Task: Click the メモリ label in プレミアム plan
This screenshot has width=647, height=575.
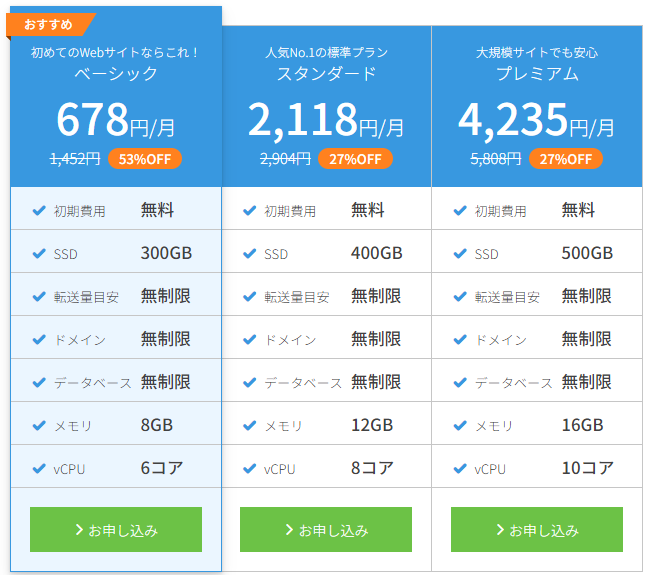Action: [494, 426]
